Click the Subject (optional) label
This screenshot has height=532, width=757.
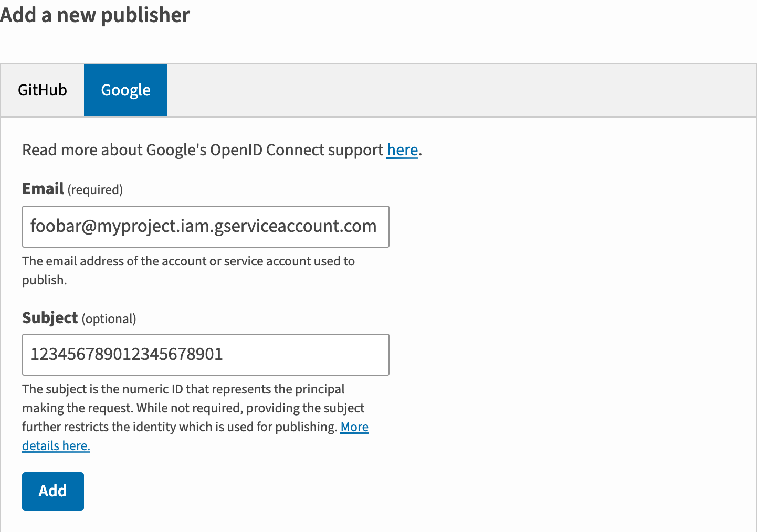coord(79,318)
